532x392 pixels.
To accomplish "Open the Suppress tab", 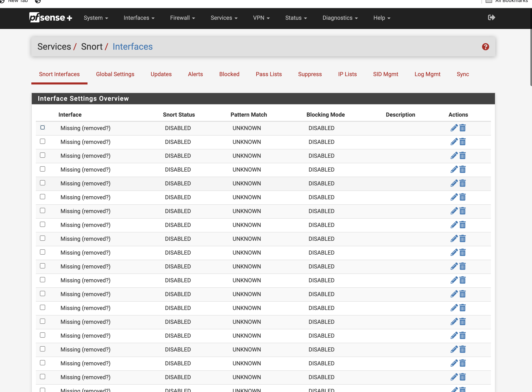I will [310, 74].
